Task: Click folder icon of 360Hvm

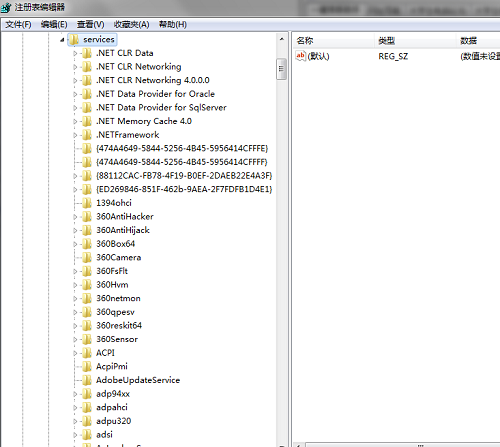Action: point(87,285)
